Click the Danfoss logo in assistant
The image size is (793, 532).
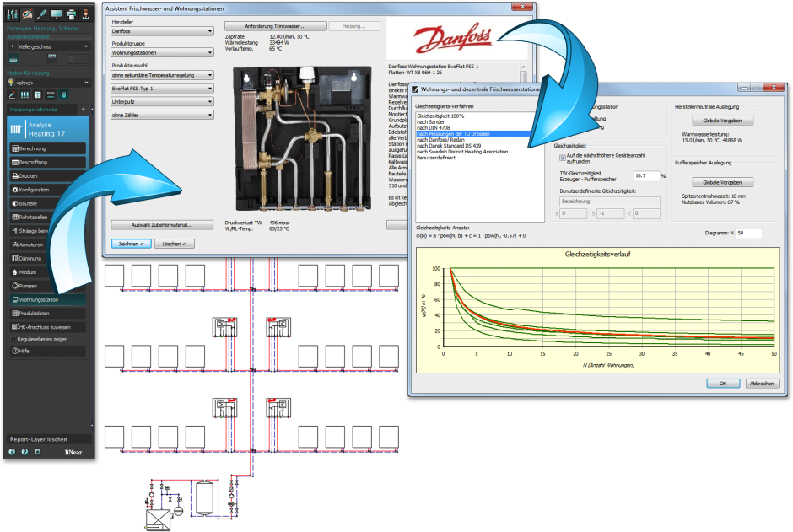(453, 39)
